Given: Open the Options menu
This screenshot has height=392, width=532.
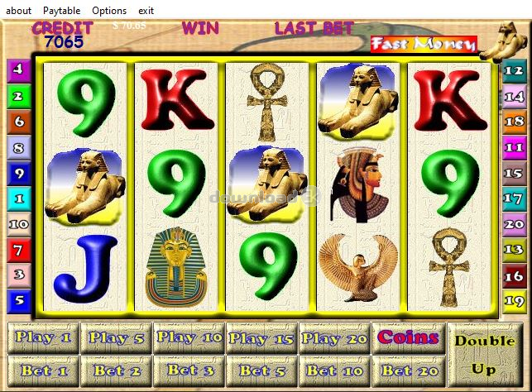Looking at the screenshot, I should (x=109, y=11).
